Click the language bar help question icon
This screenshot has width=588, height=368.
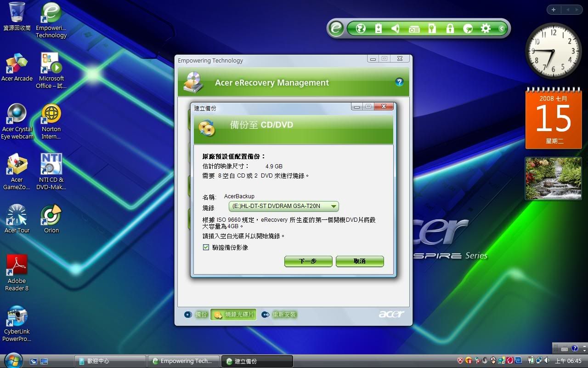575,349
